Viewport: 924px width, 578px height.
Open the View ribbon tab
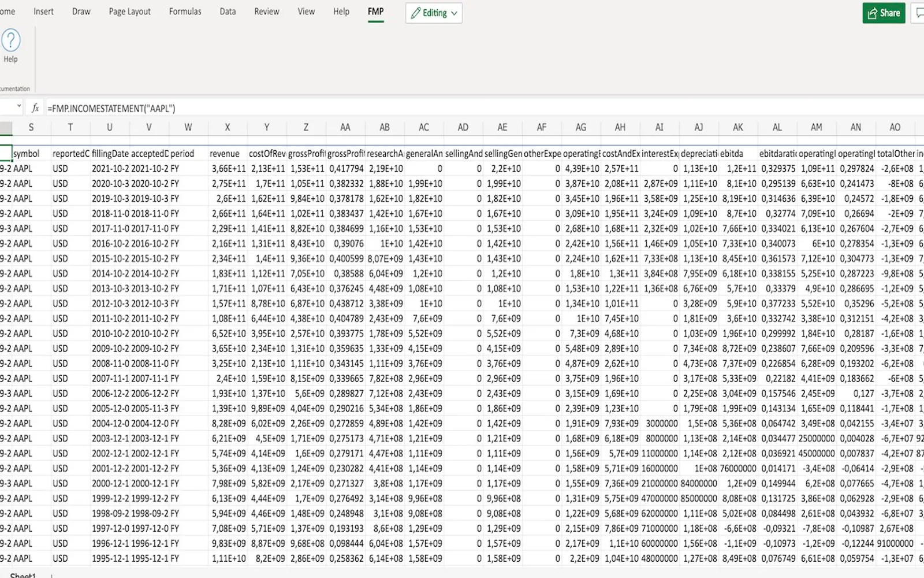click(x=306, y=12)
